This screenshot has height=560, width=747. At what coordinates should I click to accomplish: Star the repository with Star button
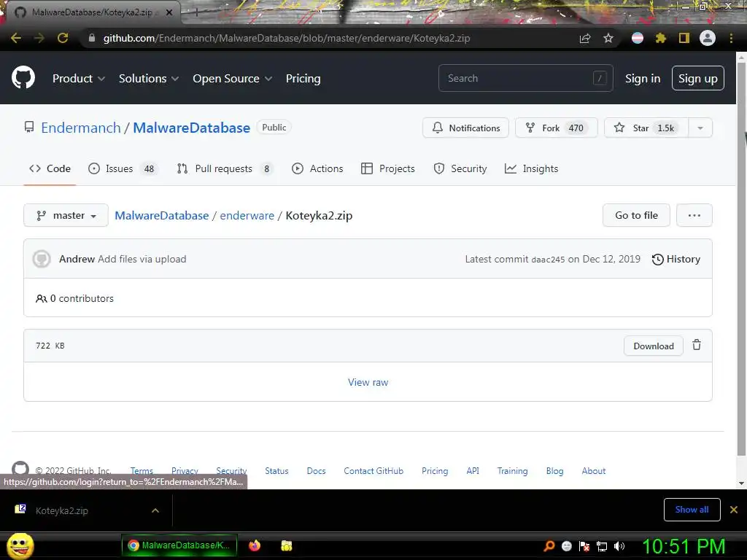click(x=646, y=128)
